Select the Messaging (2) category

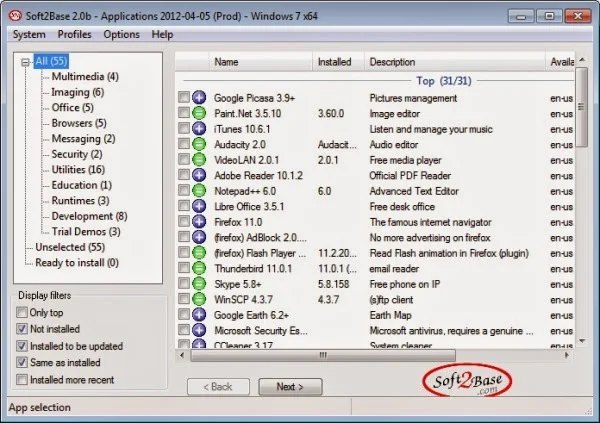(83, 139)
